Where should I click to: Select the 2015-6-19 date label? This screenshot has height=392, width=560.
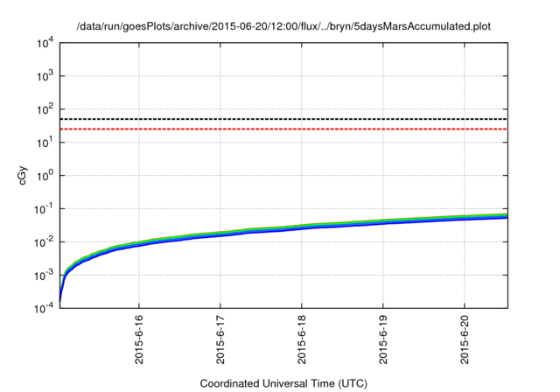click(x=383, y=339)
